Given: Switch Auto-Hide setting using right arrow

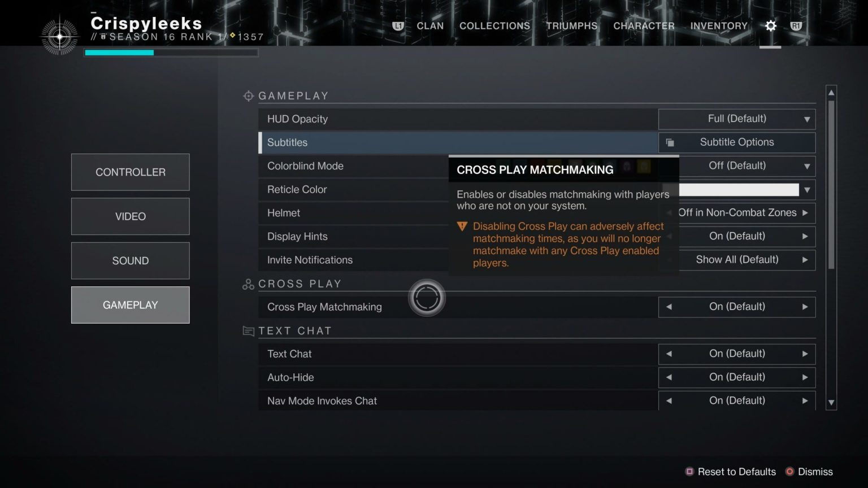Looking at the screenshot, I should tap(805, 377).
